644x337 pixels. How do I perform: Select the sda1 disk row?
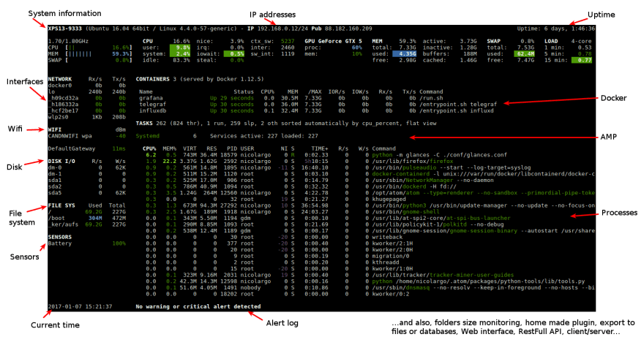[x=86, y=181]
